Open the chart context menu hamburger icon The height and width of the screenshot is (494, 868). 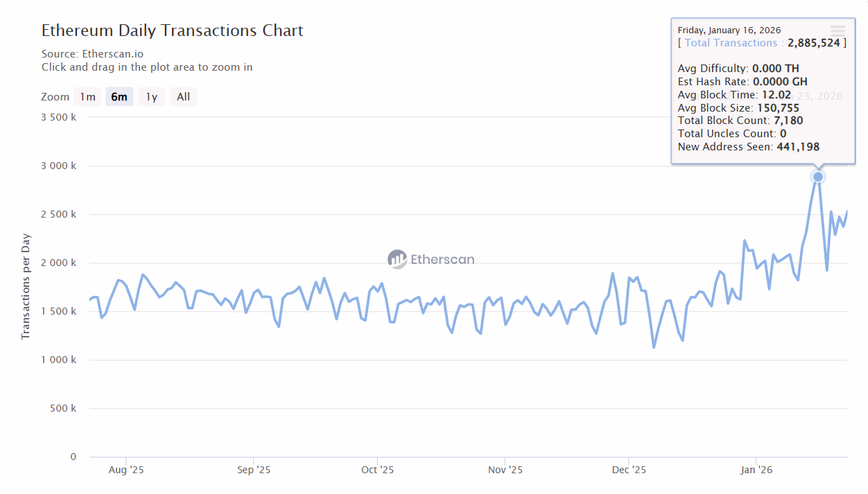[837, 30]
